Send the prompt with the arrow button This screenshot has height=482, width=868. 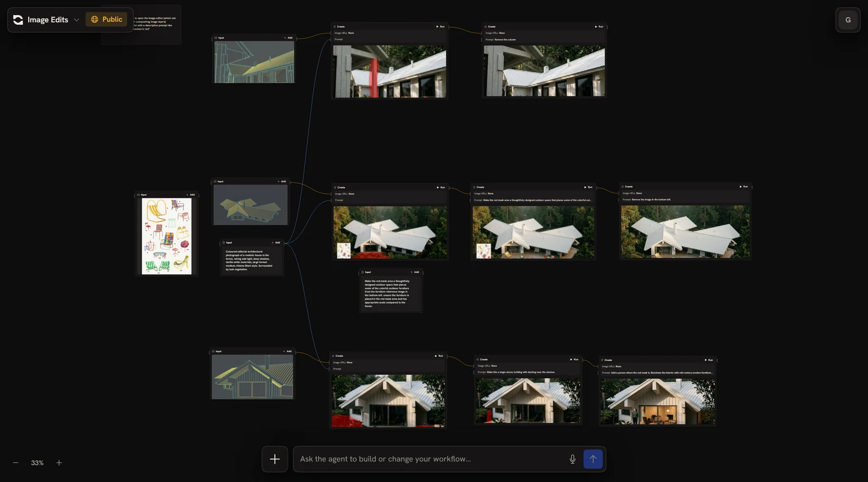(593, 459)
